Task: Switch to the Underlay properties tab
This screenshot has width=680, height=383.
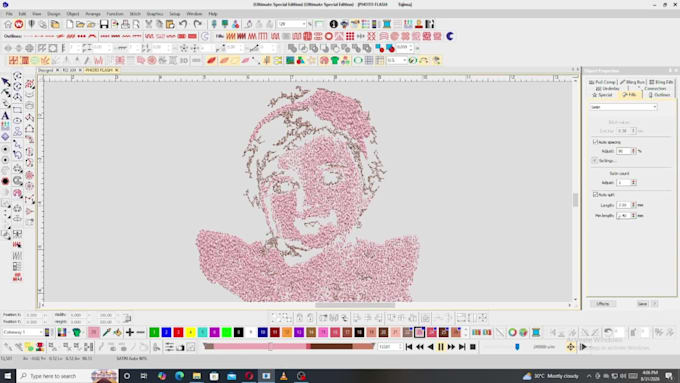Action: coord(608,88)
